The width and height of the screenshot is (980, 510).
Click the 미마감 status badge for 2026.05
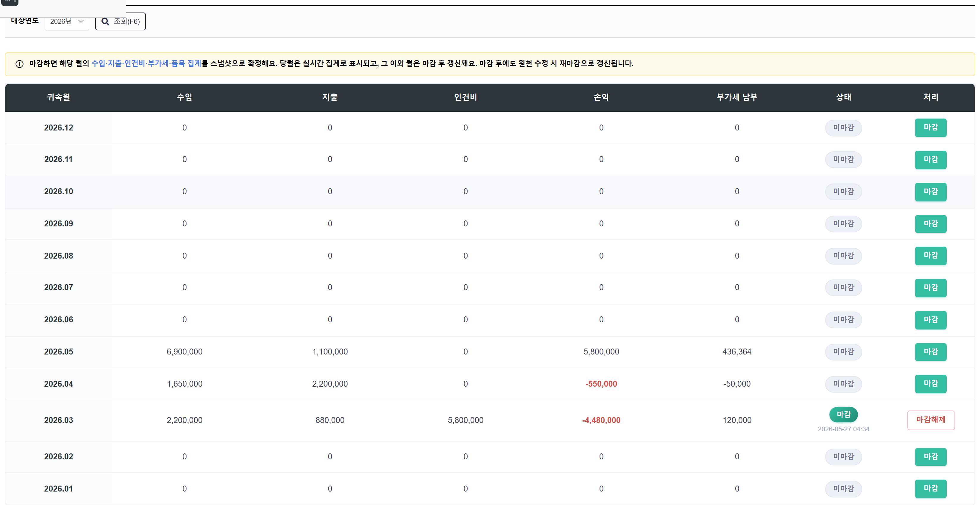click(843, 352)
